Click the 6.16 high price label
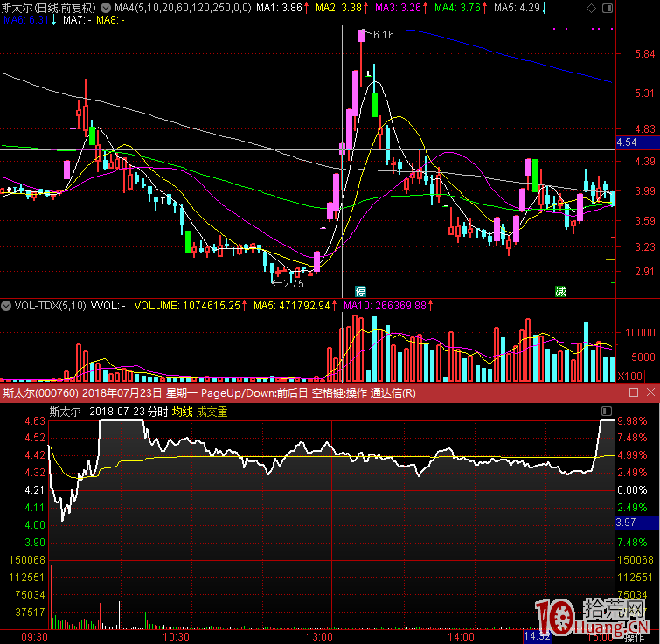 click(384, 35)
